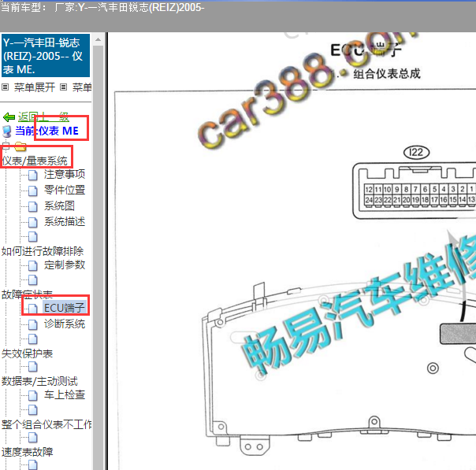476x470 pixels.
Task: Click the 当前车型 title bar text
Action: (x=102, y=7)
